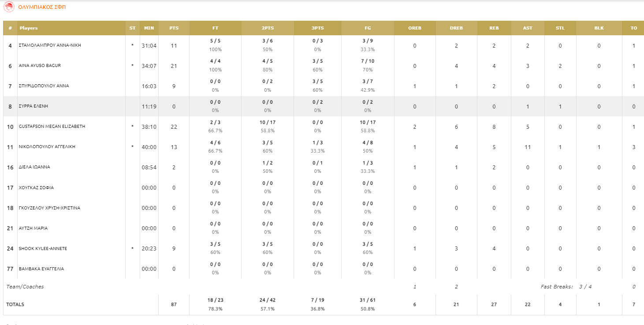Open player ΝΙΚΟΛΟΠΟΥΛΟΥ ΑΓΓΕΛΙΚΗ
This screenshot has width=644, height=325.
coord(47,147)
